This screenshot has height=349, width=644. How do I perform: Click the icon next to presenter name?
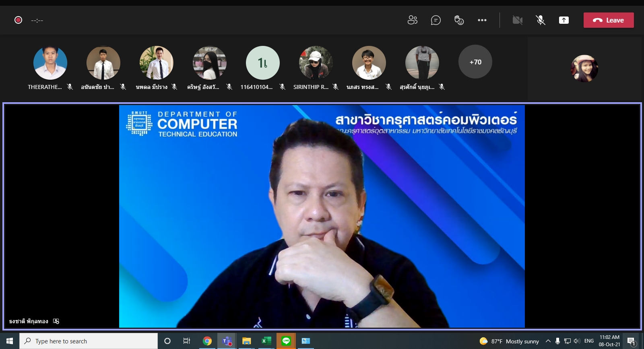coord(56,321)
